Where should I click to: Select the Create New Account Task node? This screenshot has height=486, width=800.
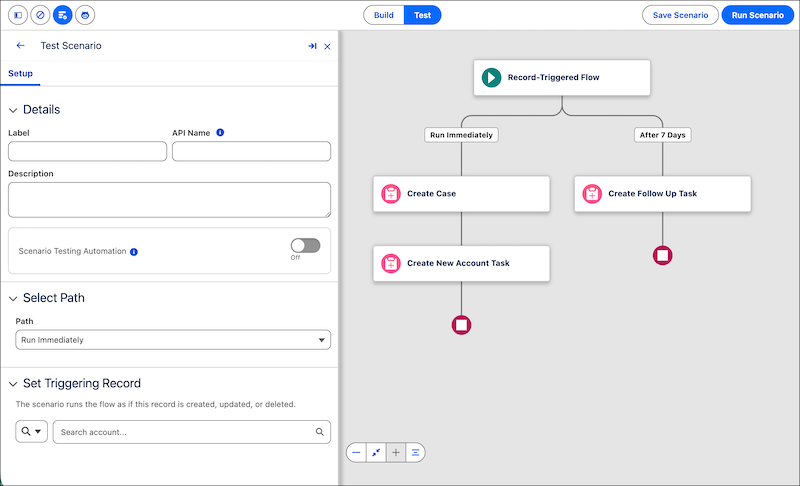click(x=461, y=263)
